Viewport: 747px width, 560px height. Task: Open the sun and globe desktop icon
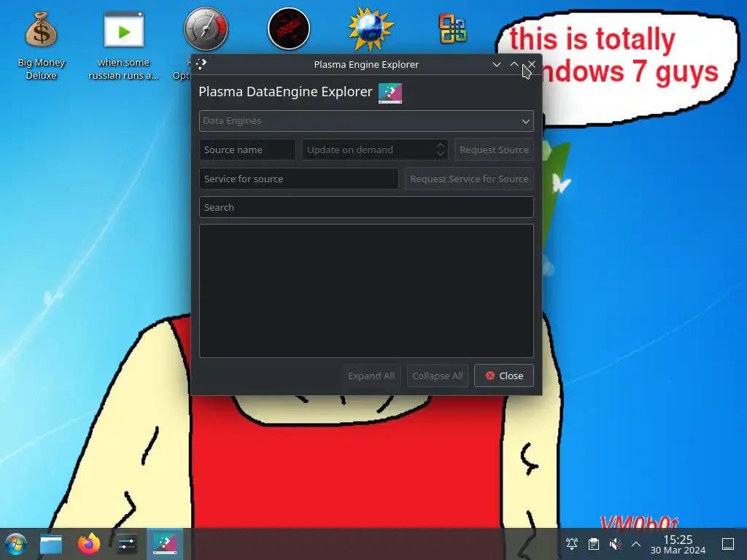click(x=370, y=28)
